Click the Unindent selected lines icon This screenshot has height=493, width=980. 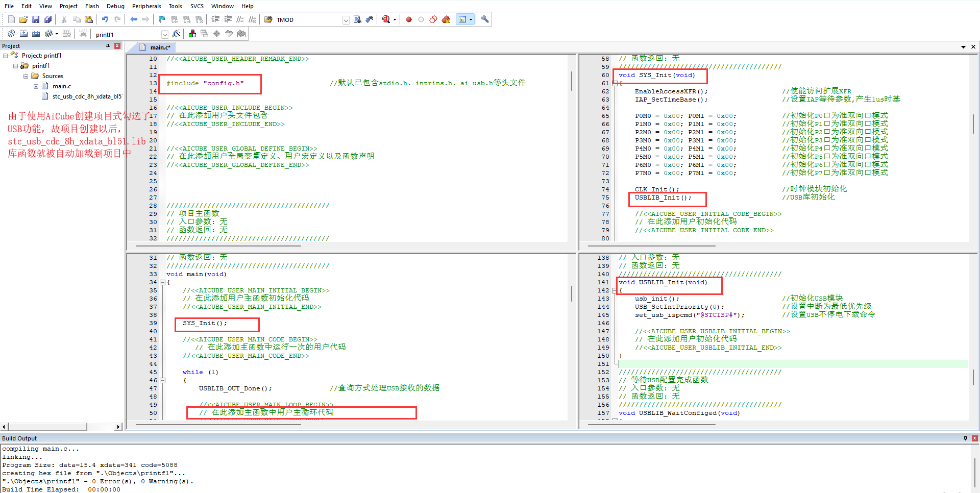pos(228,19)
